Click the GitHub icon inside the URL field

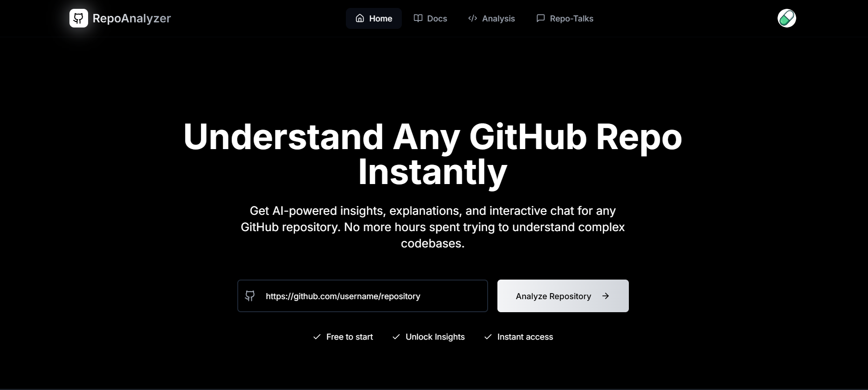pyautogui.click(x=250, y=296)
